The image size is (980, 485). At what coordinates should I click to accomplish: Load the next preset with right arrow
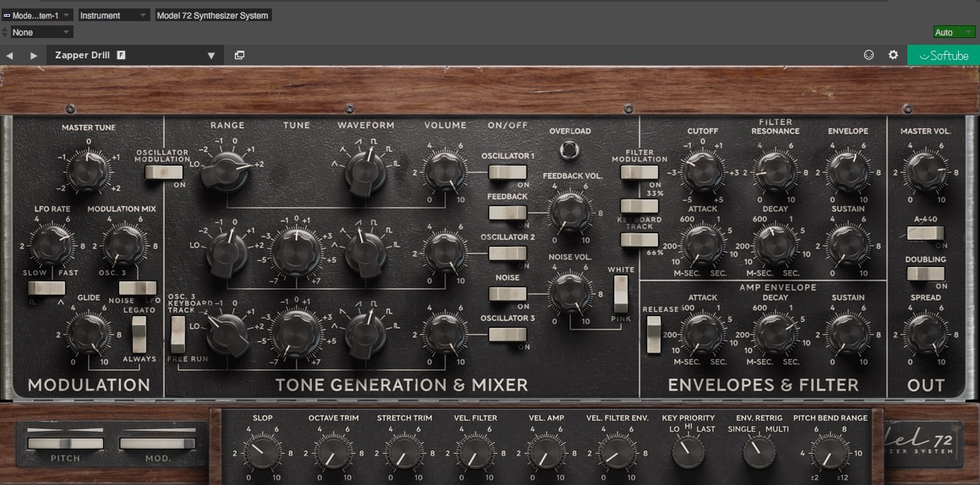34,56
